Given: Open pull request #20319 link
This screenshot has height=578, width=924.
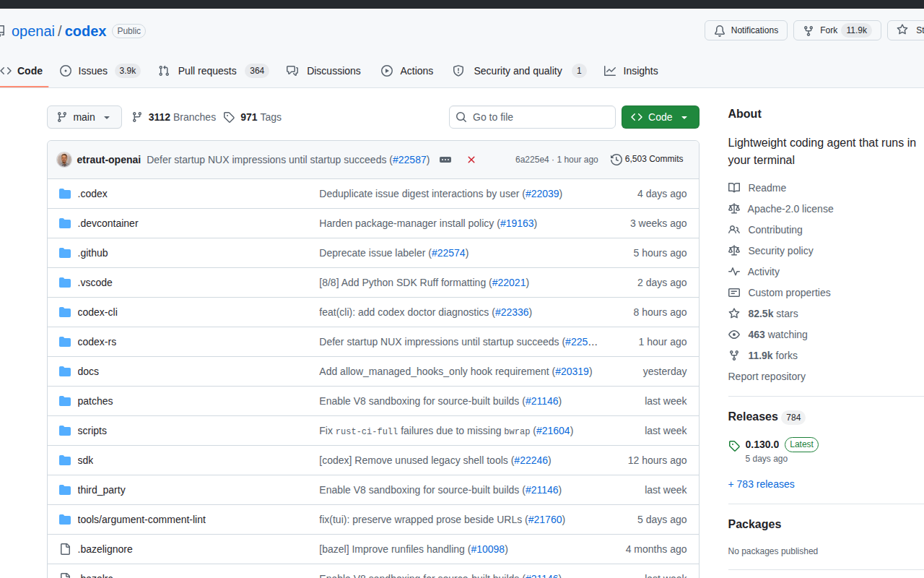Looking at the screenshot, I should point(572,371).
